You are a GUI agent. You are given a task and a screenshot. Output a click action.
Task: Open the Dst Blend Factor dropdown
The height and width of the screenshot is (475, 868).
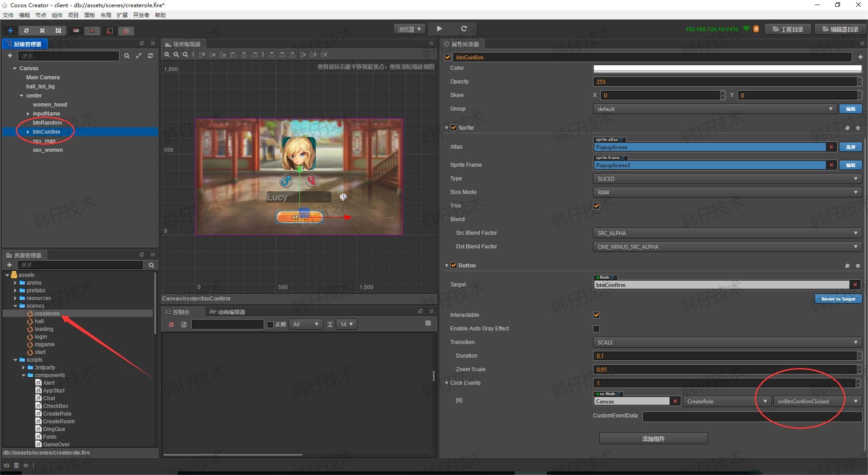pos(728,247)
